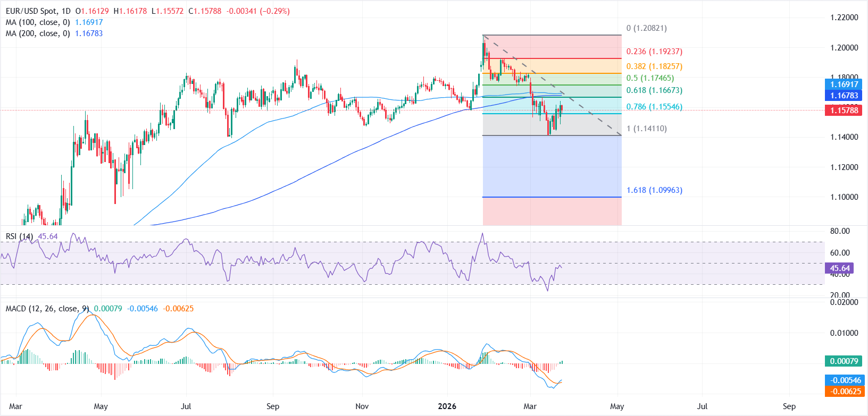Select the MA 100 indicator legend
Image resolution: width=868 pixels, height=416 pixels.
pyautogui.click(x=37, y=22)
